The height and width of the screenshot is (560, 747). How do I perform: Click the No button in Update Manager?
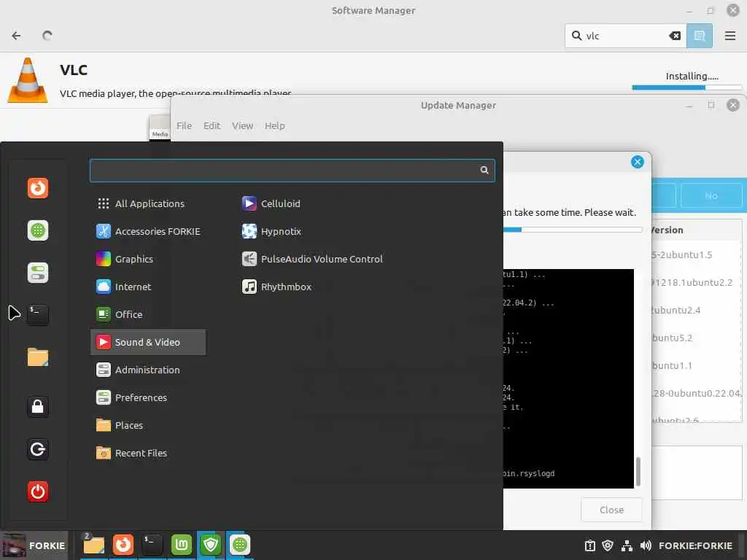[711, 195]
